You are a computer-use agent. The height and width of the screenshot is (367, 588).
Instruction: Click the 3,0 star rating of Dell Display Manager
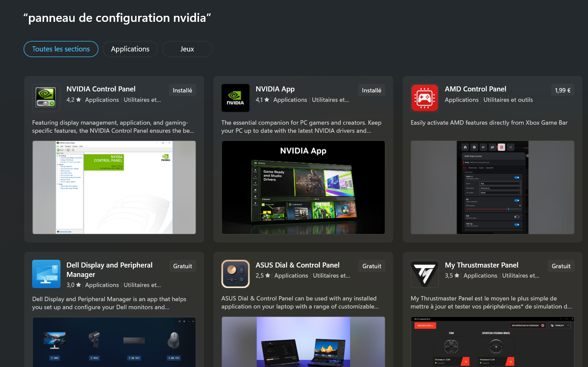(74, 285)
